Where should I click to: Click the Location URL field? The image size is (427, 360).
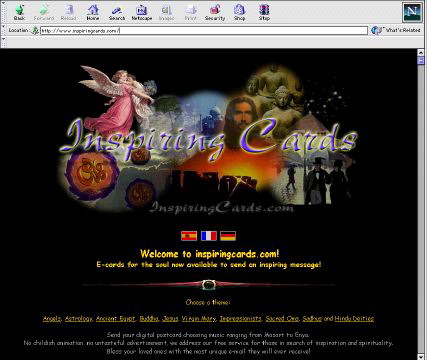click(x=204, y=31)
